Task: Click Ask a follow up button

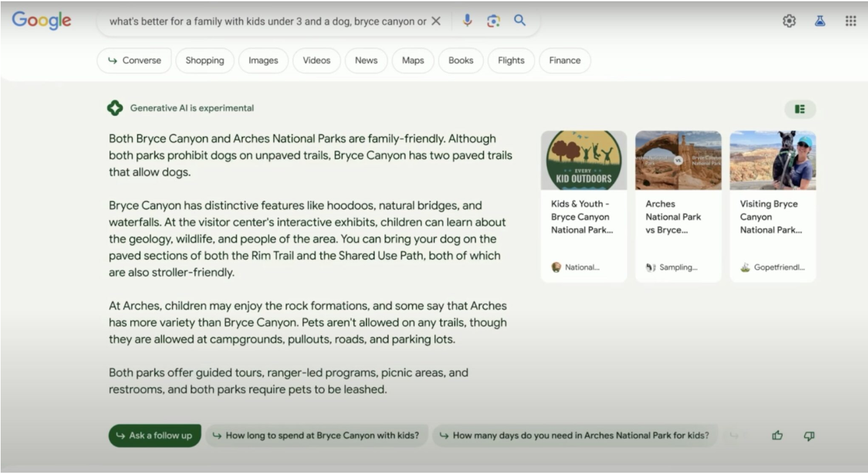Action: pyautogui.click(x=154, y=436)
